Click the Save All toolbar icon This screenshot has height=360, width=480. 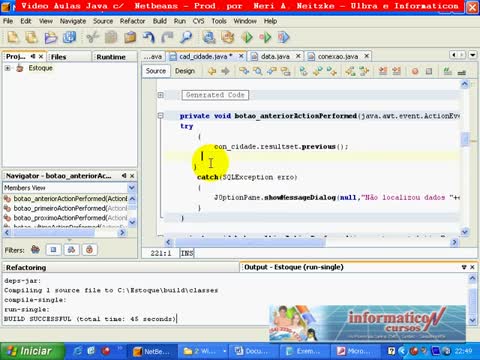69,37
